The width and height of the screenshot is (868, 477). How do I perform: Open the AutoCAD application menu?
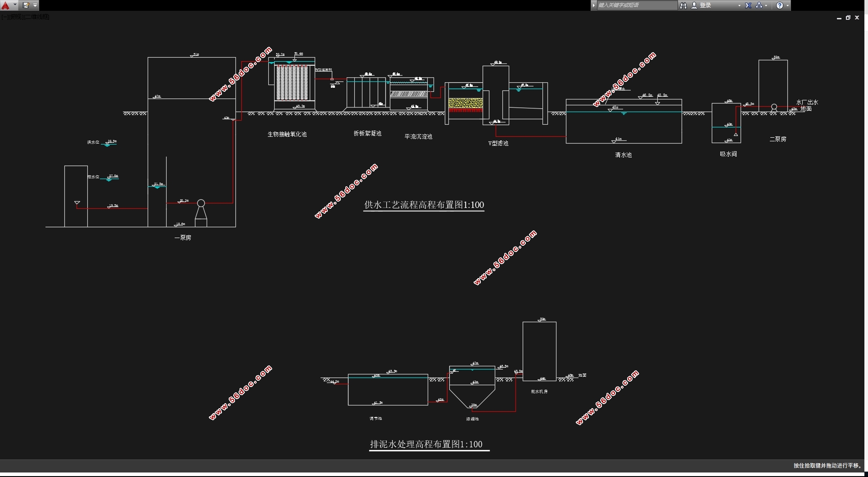click(6, 5)
